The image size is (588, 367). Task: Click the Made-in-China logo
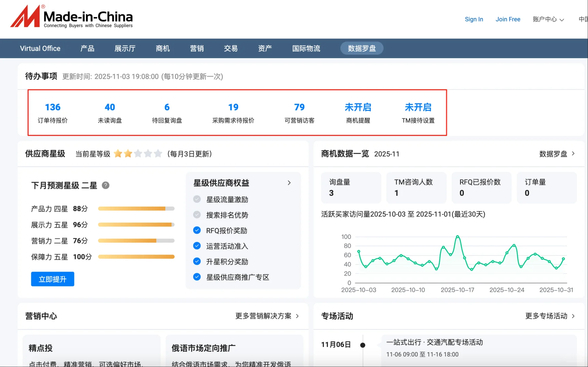(71, 16)
